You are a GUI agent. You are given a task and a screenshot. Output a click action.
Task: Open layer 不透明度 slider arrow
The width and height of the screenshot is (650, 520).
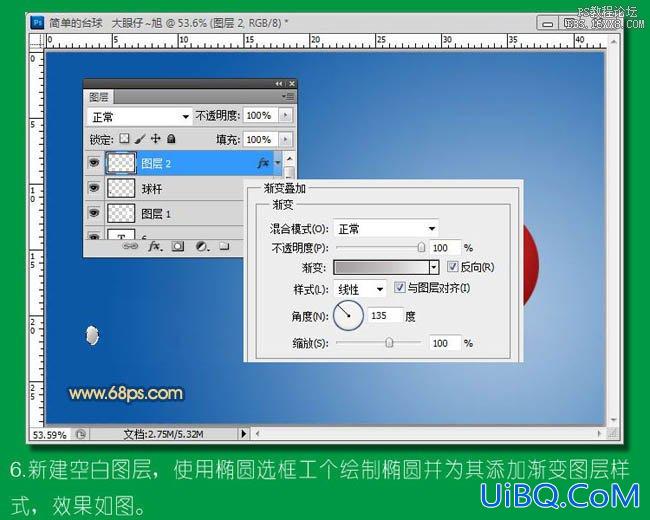(x=285, y=115)
